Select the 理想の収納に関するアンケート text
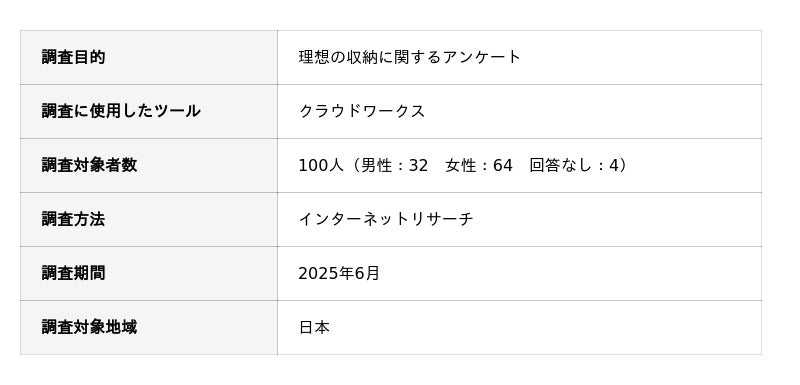This screenshot has width=800, height=385. click(410, 57)
